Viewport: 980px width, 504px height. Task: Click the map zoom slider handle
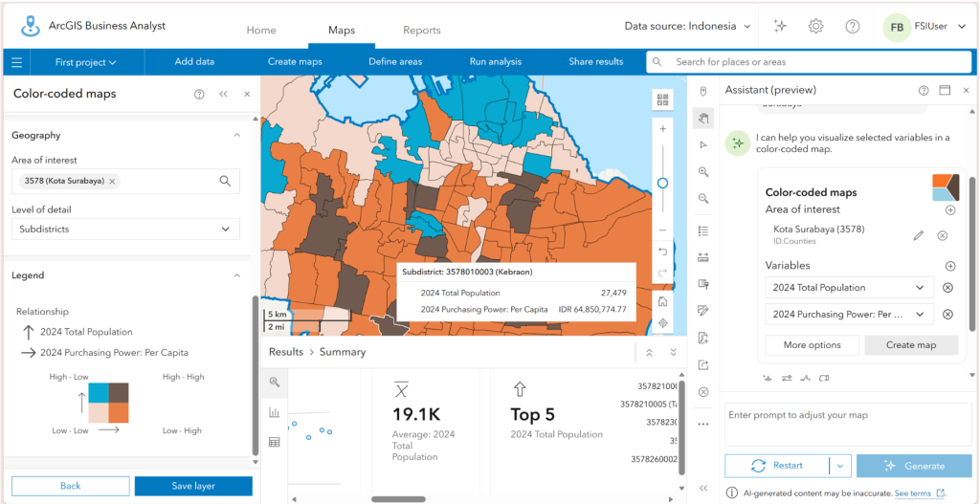click(x=662, y=183)
